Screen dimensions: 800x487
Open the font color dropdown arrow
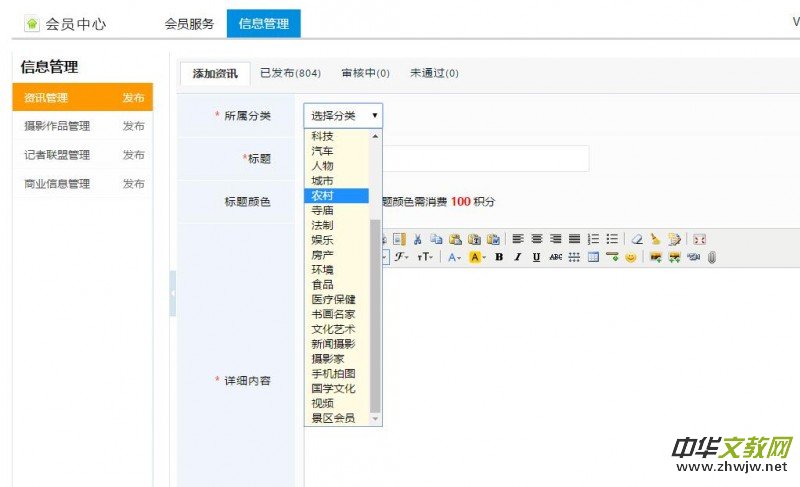coord(459,257)
